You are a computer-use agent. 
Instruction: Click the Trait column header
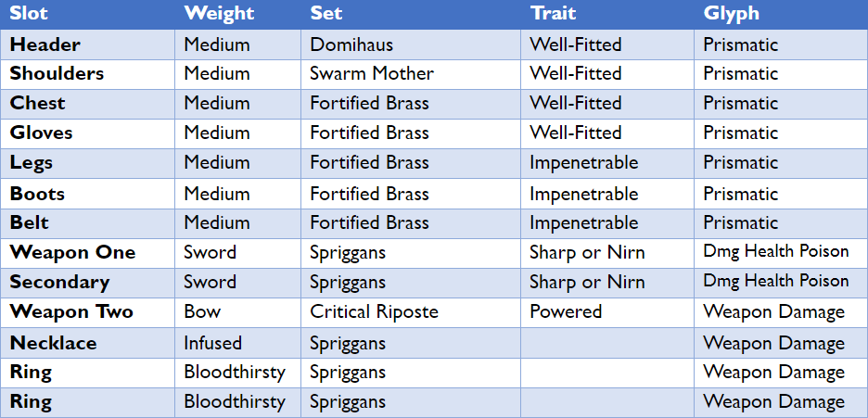(x=553, y=13)
